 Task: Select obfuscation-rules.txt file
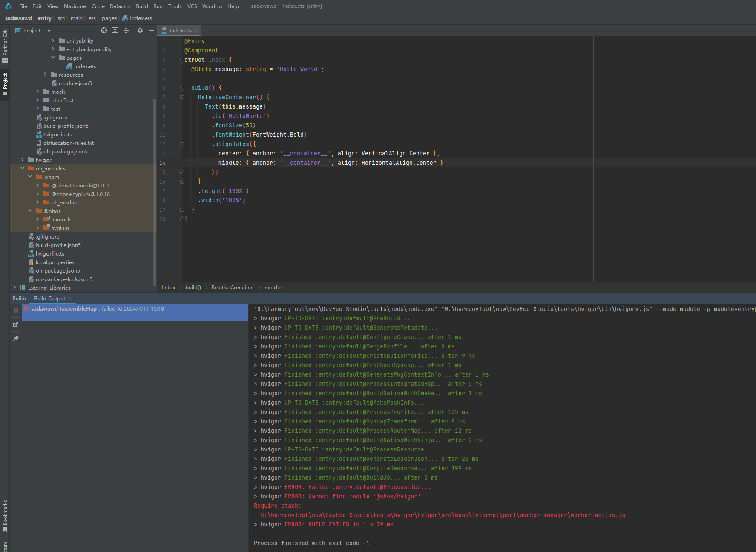coord(68,143)
